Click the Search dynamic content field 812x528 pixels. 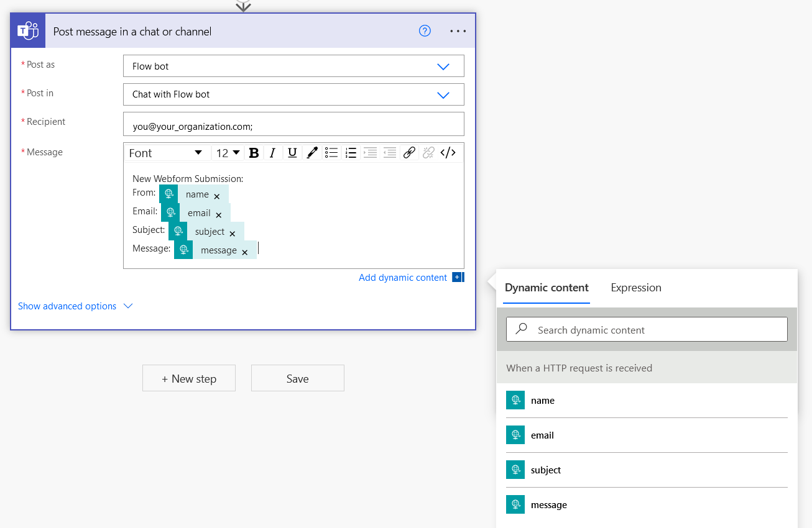[647, 330]
